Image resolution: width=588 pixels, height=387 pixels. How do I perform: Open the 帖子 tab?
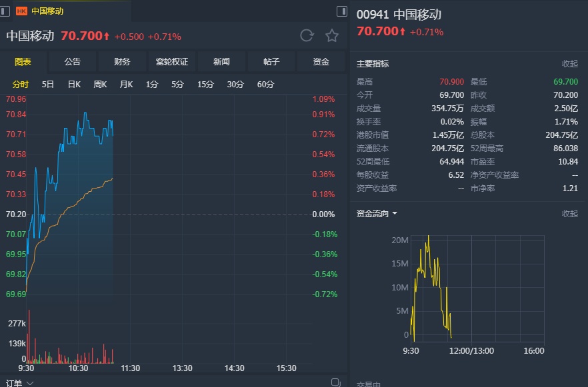(x=271, y=62)
